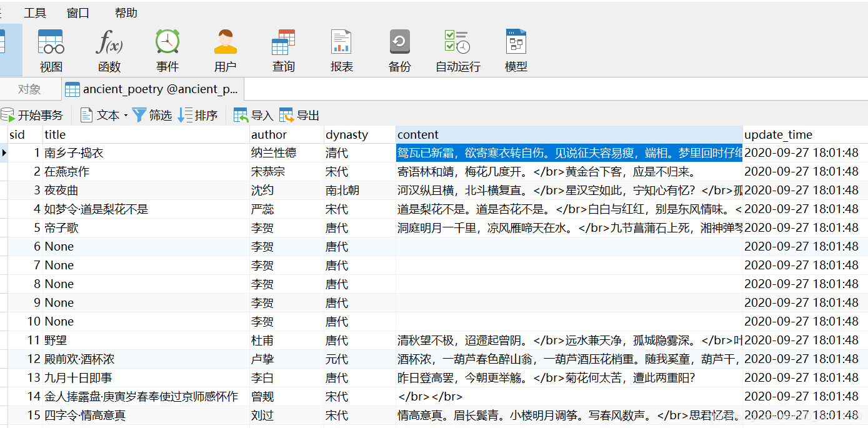
Task: Click the dynasty column header
Action: point(360,134)
